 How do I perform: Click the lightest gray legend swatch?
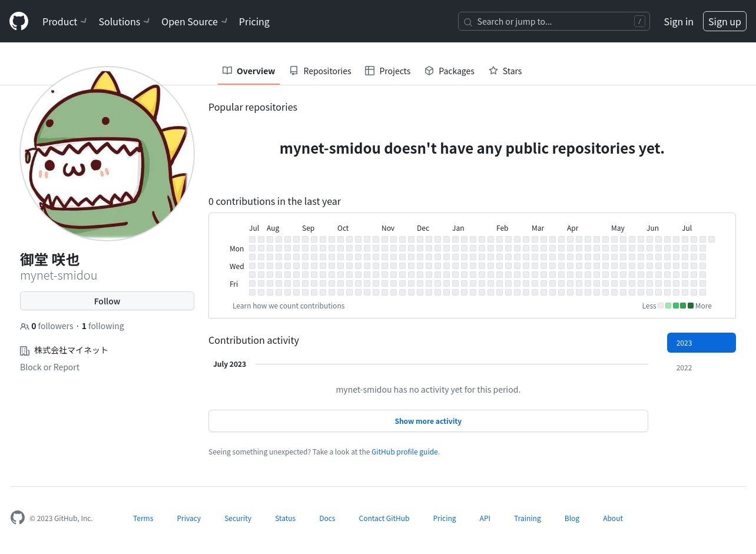click(661, 306)
